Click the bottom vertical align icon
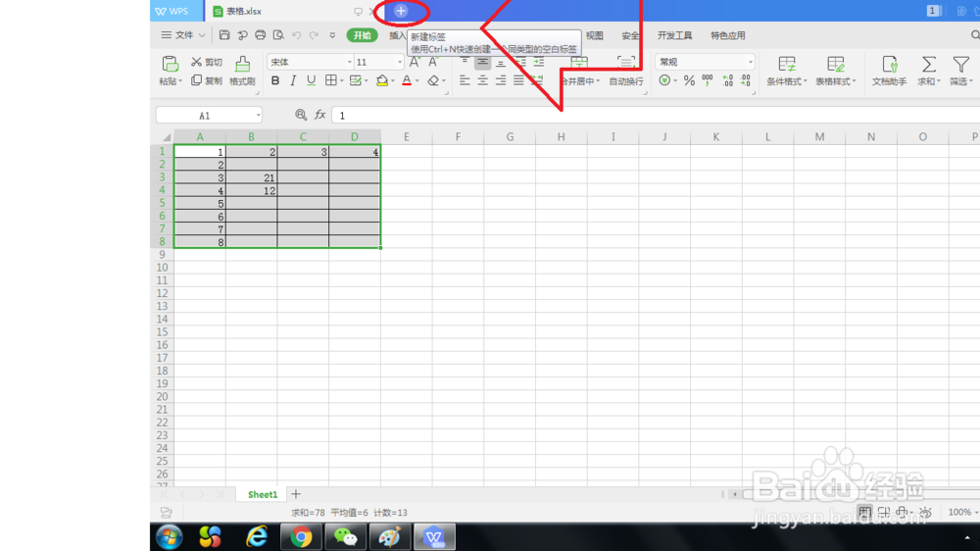The image size is (980, 551). (x=501, y=62)
